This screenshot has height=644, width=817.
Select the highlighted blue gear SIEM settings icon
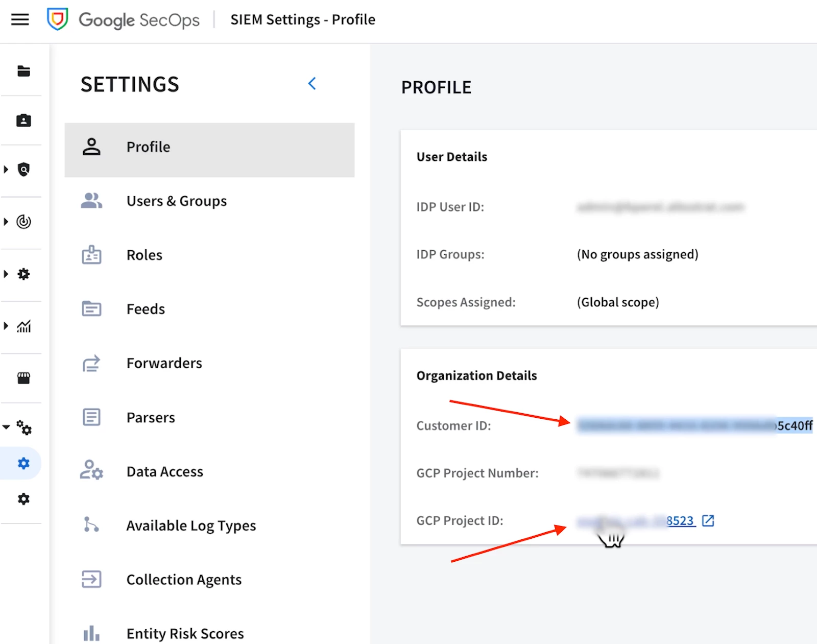click(23, 463)
